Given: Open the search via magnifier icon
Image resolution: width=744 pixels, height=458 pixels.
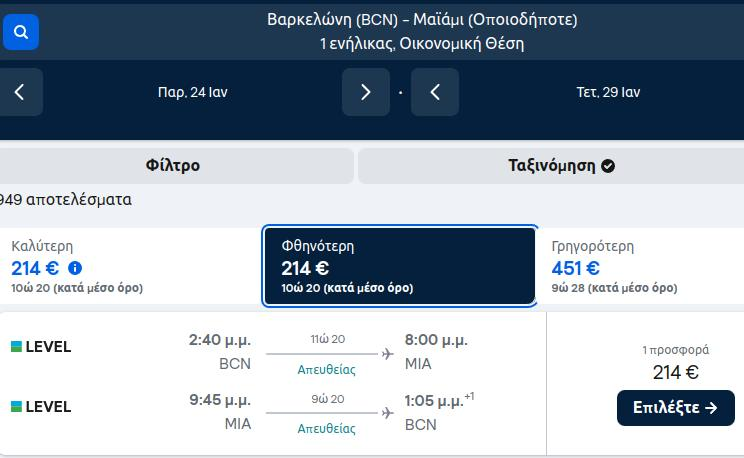Looking at the screenshot, I should pos(20,32).
